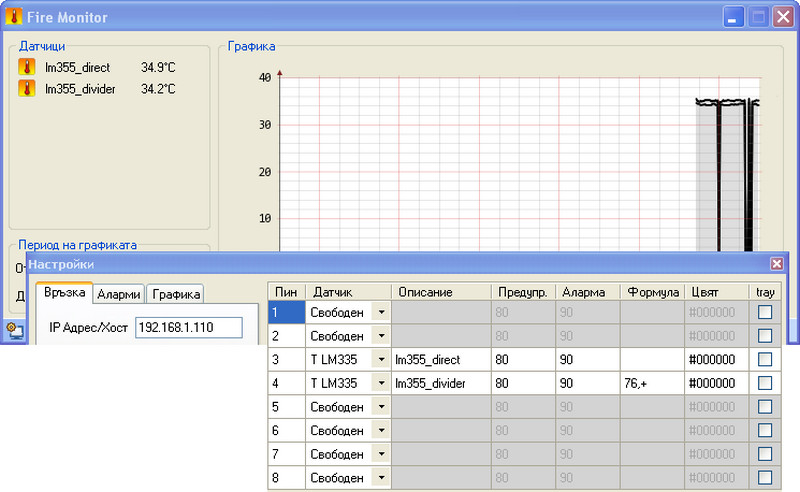800x492 pixels.
Task: Click the Формула column header
Action: 652,292
